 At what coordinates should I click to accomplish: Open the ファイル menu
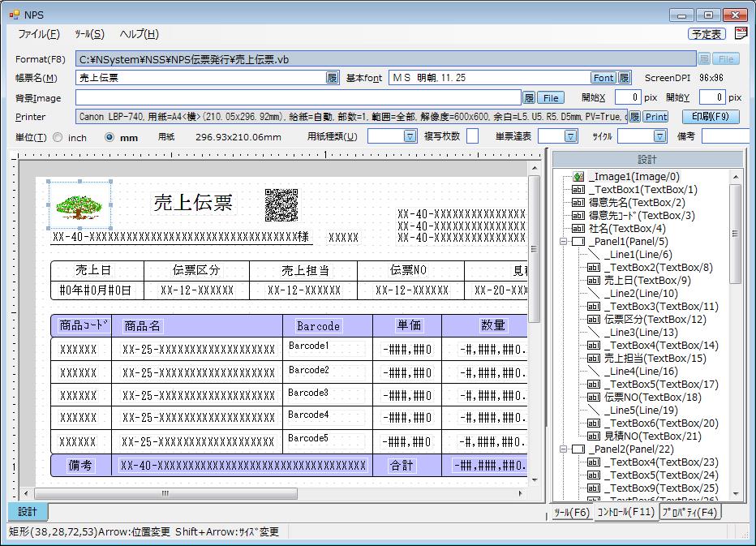(38, 34)
